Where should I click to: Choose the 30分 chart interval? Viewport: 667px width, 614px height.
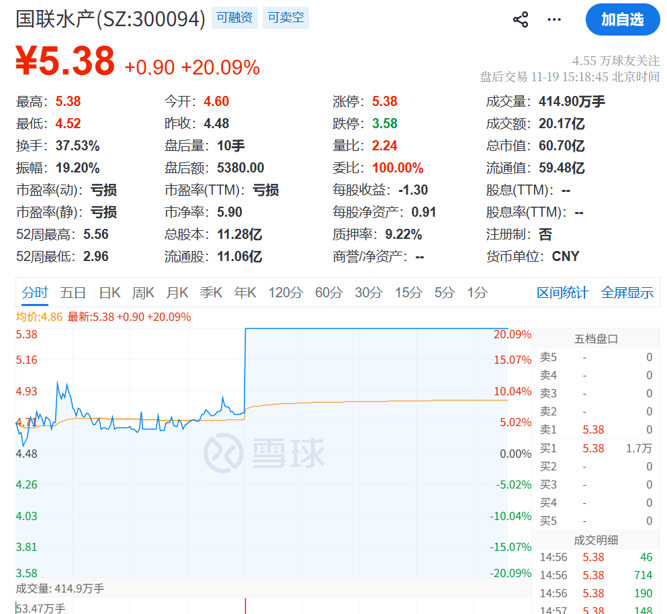(x=368, y=292)
